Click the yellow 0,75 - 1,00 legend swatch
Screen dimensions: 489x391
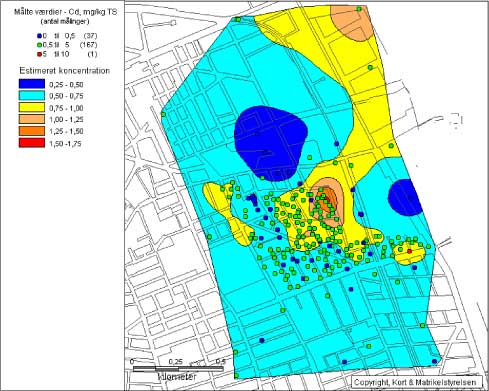32,107
